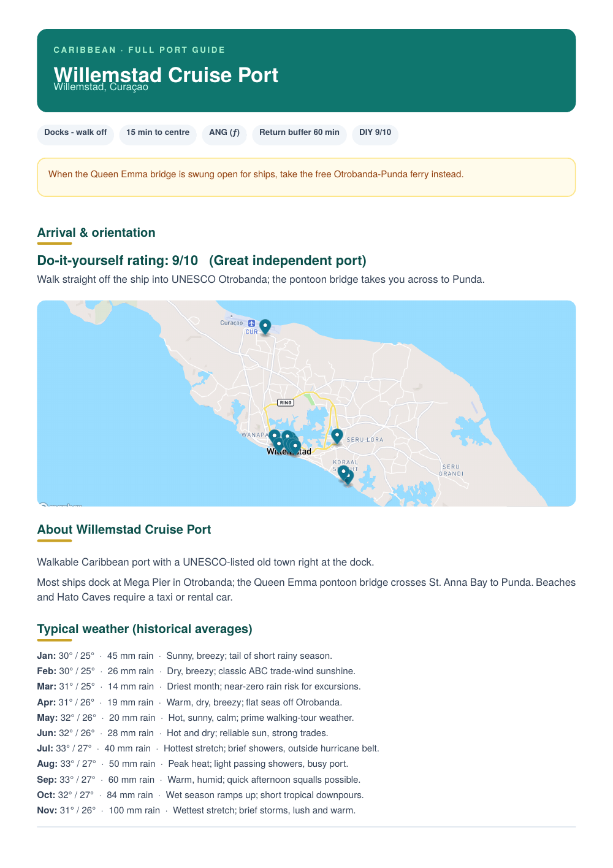The height and width of the screenshot is (868, 613).
Task: Click the 'Arrival & orientation' heading
Action: tap(96, 232)
